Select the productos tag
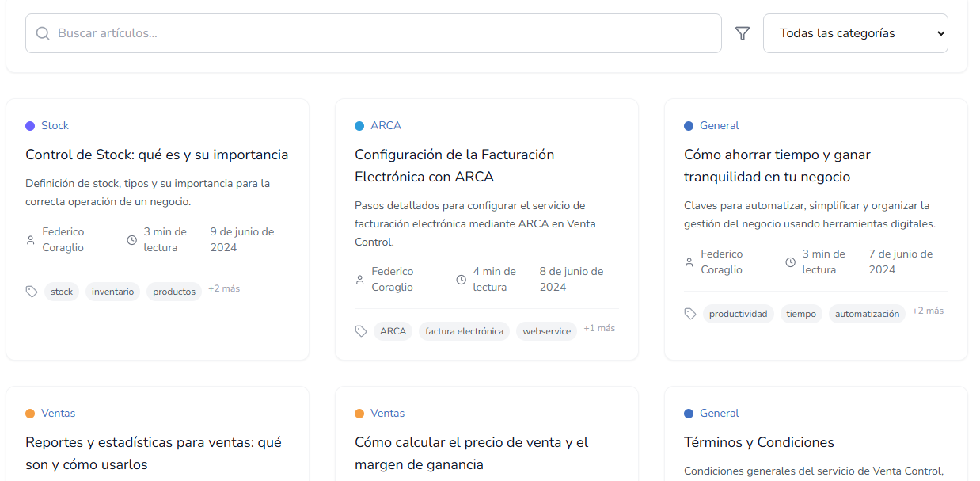 (174, 292)
